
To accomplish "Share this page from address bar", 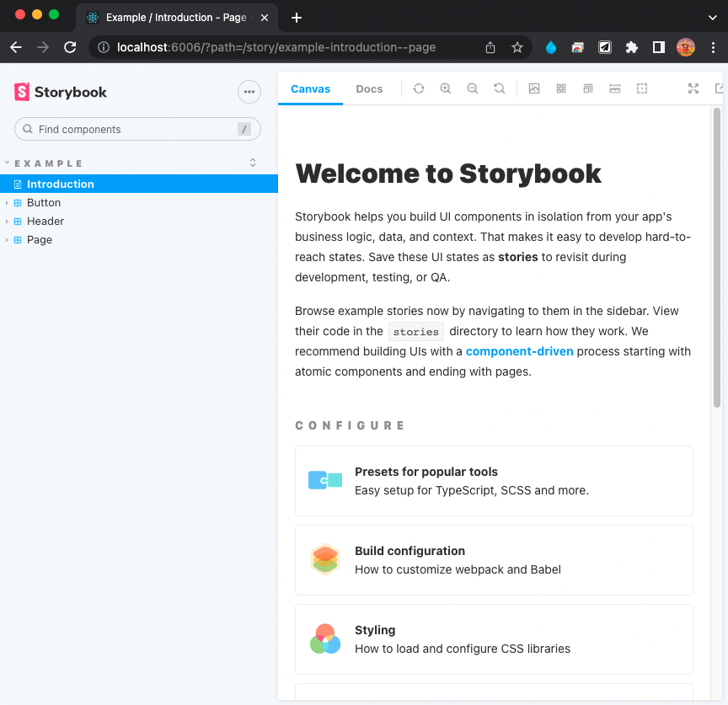I will pos(490,47).
